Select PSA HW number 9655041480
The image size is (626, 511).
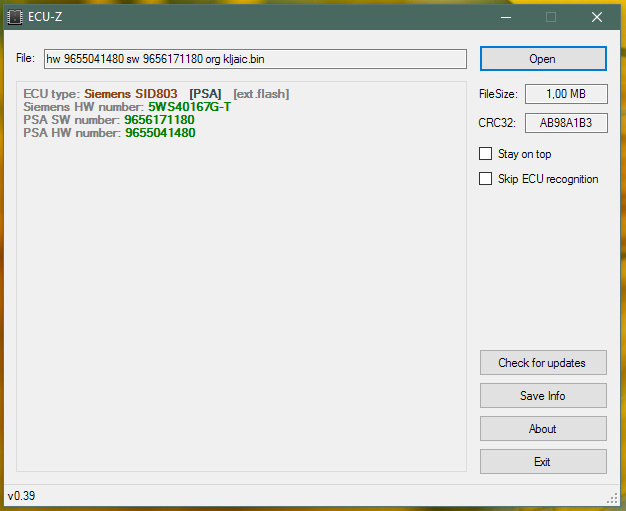point(160,133)
